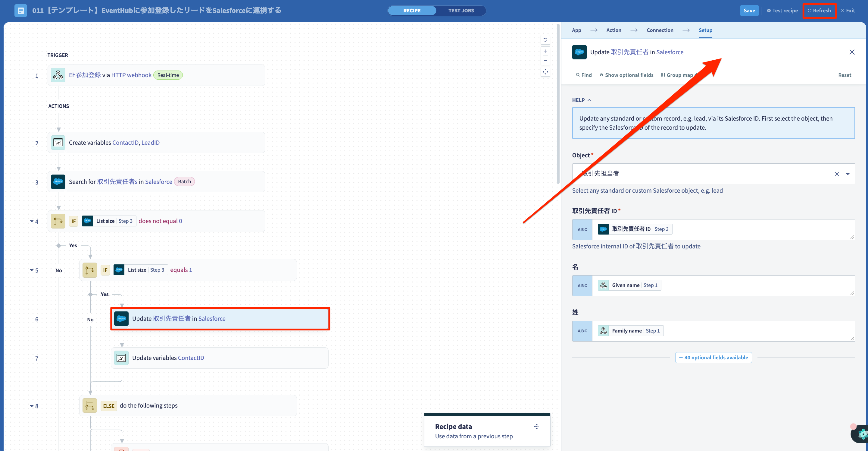Collapse step 5 IF block
This screenshot has height=451, width=868.
(31, 270)
